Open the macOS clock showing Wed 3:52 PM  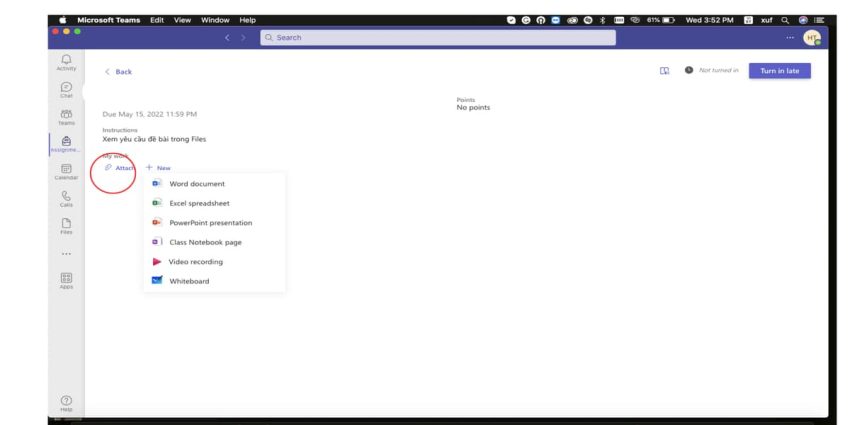(x=709, y=20)
